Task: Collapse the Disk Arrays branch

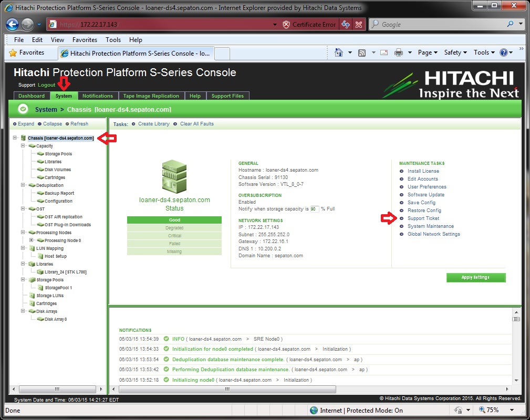Action: (x=23, y=311)
